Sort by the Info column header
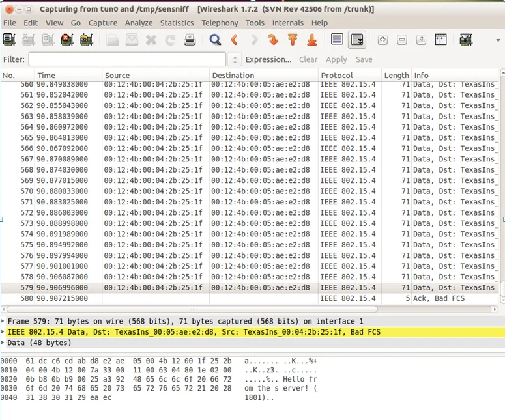 [455, 76]
